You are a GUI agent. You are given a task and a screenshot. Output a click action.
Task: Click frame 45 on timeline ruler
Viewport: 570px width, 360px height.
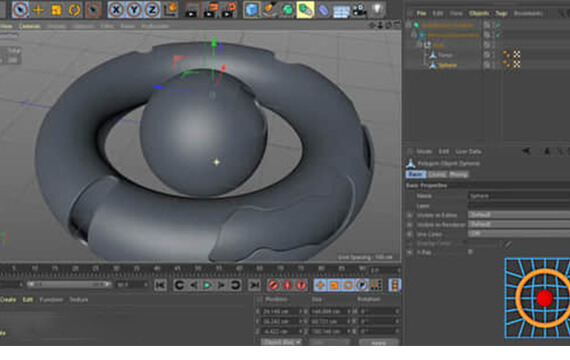(x=177, y=268)
